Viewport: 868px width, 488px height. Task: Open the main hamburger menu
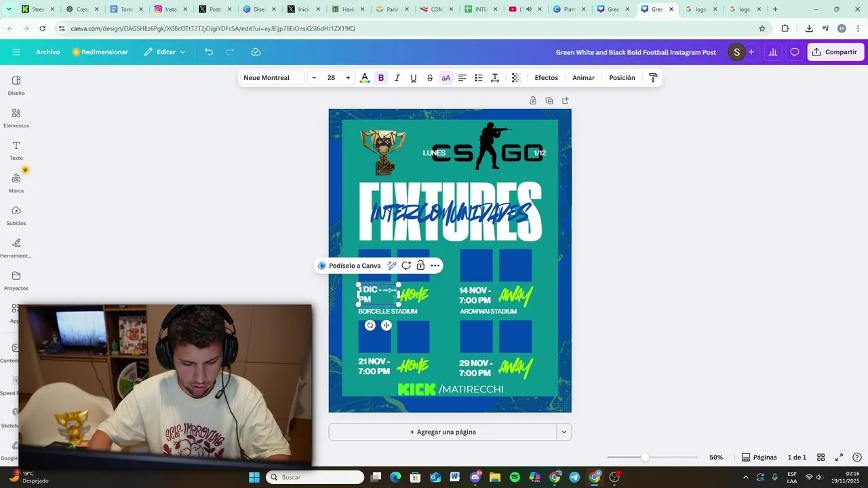(16, 52)
